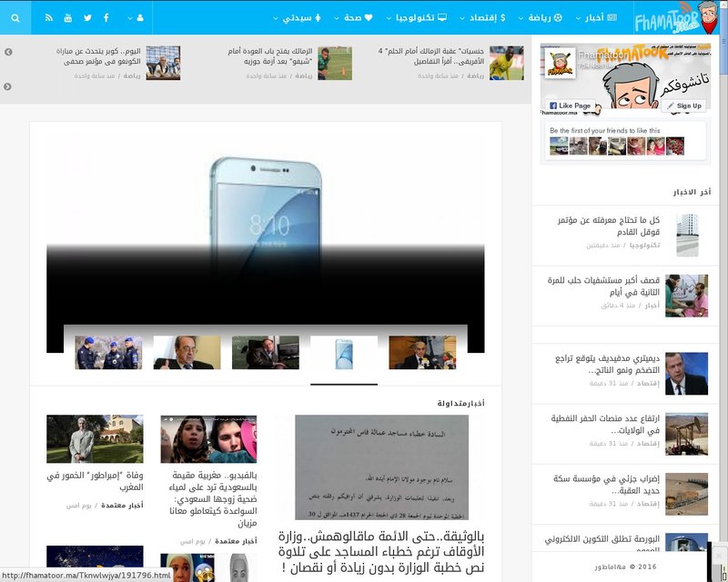
Task: Open the RSS feed icon
Action: tap(49, 18)
